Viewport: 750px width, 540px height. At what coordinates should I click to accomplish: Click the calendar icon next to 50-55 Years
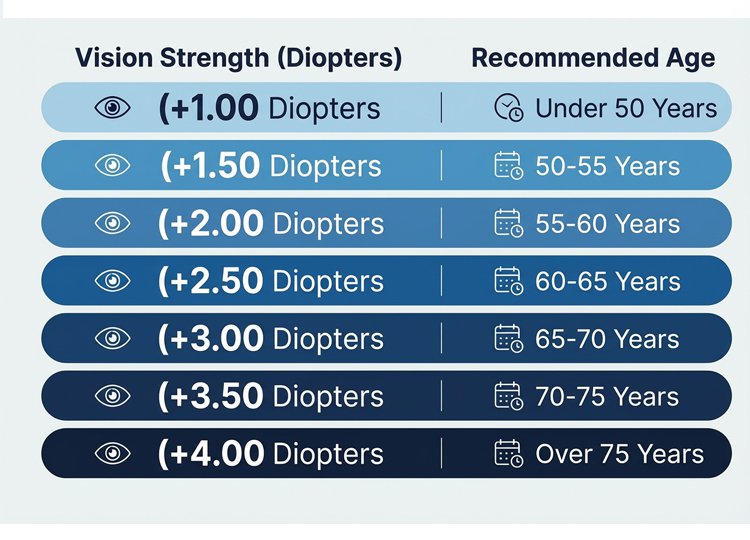(509, 165)
